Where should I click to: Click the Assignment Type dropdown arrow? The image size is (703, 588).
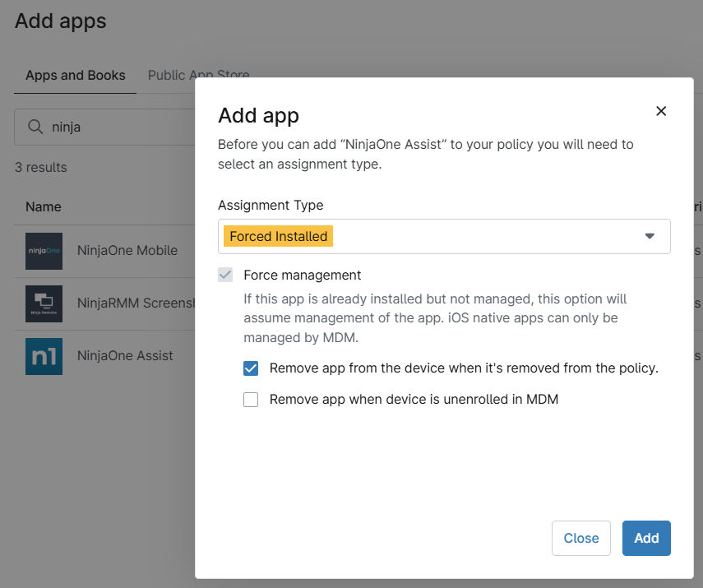click(x=650, y=236)
